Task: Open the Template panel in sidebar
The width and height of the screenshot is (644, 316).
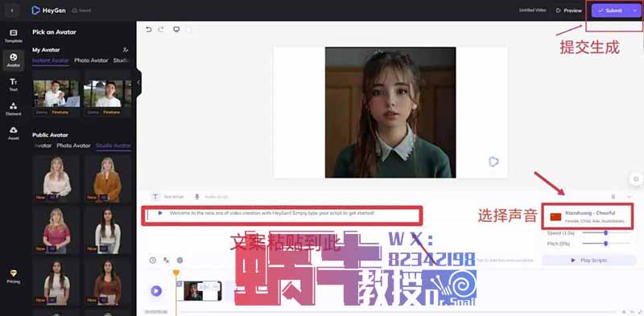Action: (14, 36)
